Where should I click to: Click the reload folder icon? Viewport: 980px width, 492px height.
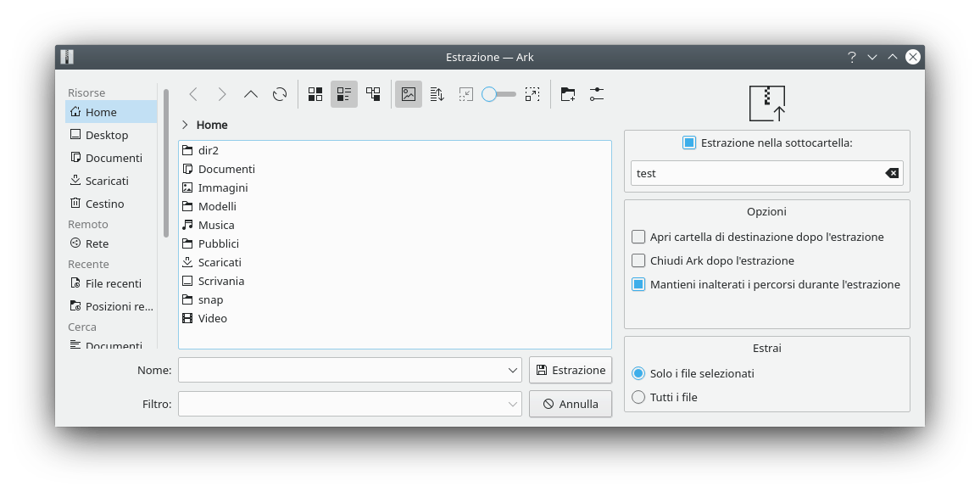point(280,94)
